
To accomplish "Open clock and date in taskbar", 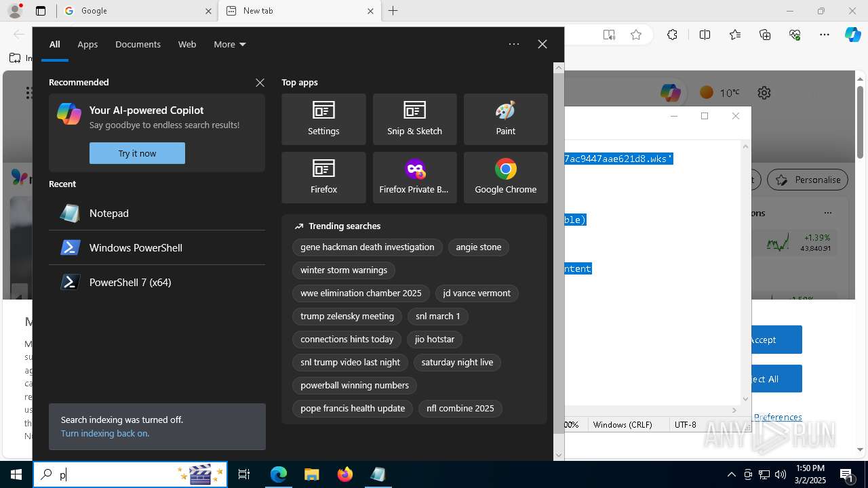I will (810, 474).
